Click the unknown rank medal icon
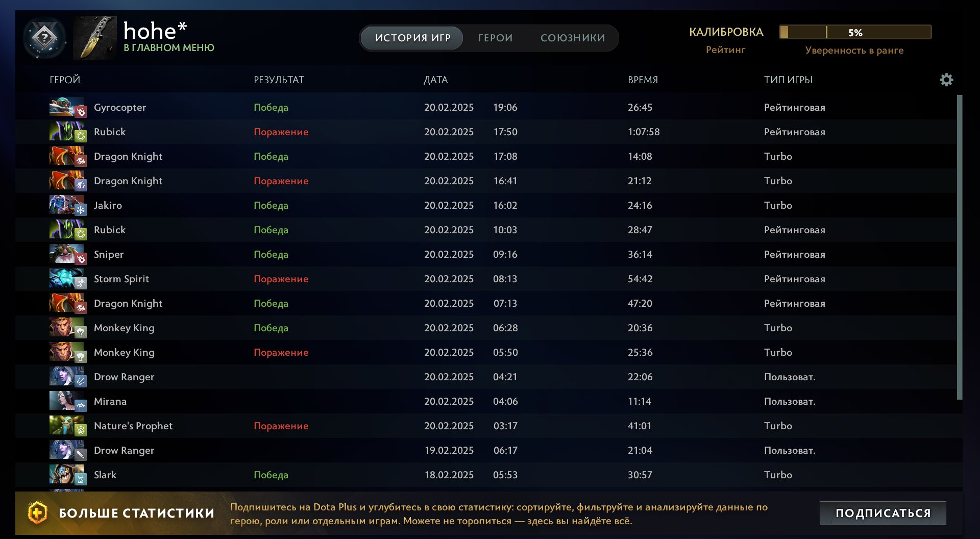Screen dimensions: 980x539 click(x=45, y=38)
